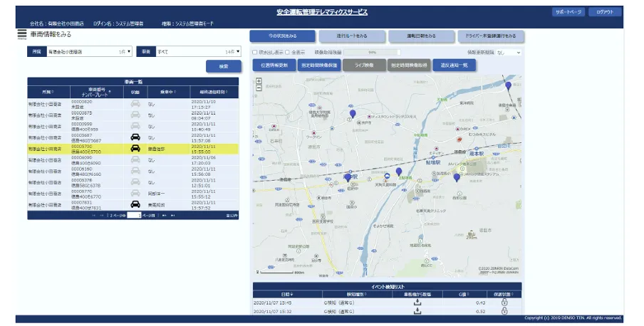The width and height of the screenshot is (644, 326).
Task: Sort vehicle list by 乗車中 column
Action: [168, 92]
